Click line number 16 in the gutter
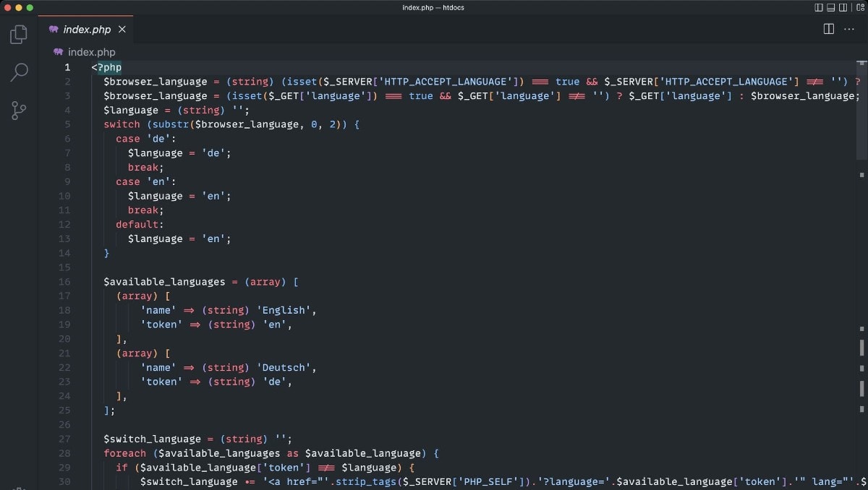868x490 pixels. click(x=64, y=282)
